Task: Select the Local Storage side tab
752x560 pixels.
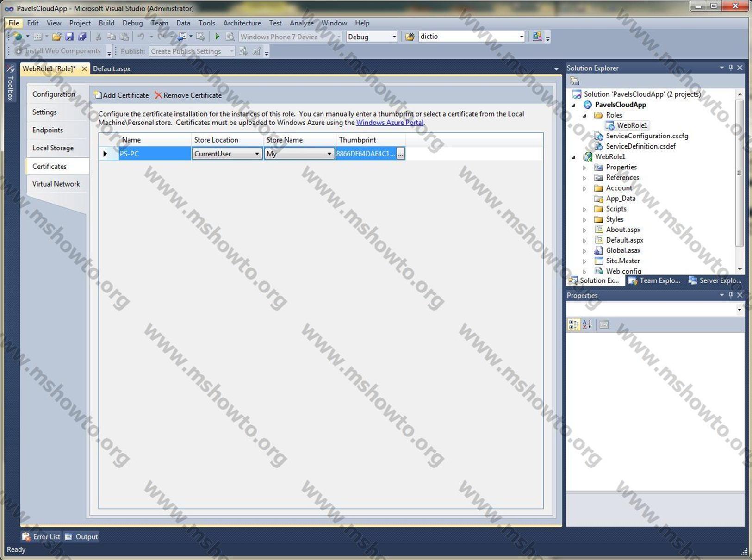Action: point(53,148)
